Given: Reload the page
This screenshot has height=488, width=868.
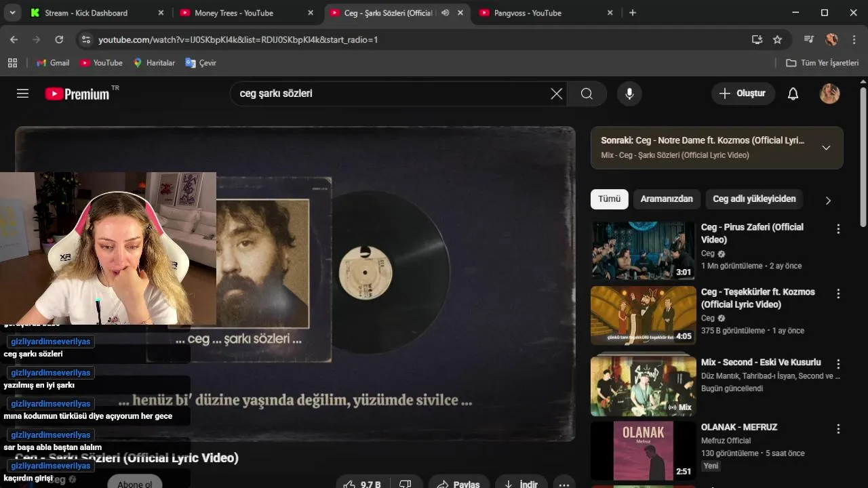Looking at the screenshot, I should click(59, 39).
